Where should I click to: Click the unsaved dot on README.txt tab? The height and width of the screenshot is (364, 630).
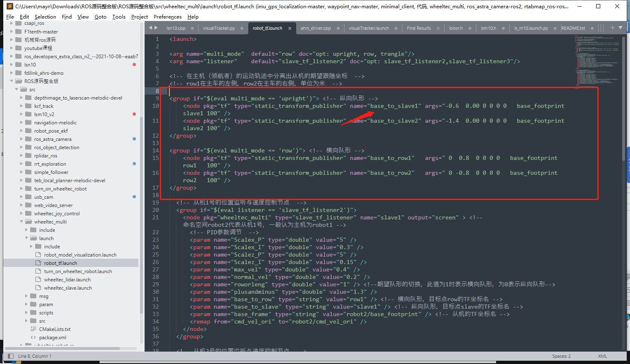[592, 28]
